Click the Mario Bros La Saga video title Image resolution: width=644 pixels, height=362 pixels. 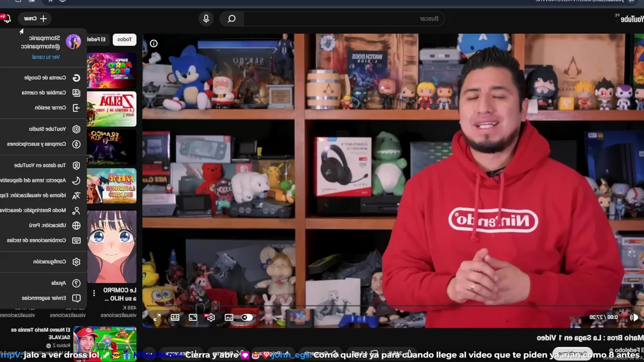tap(590, 337)
